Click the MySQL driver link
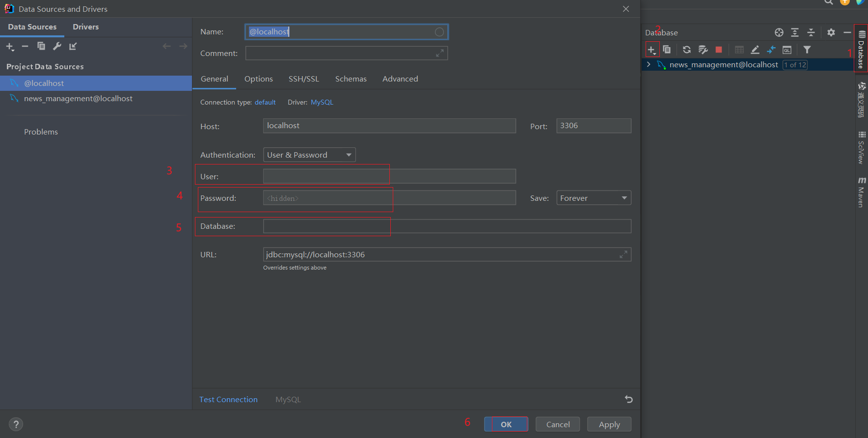The image size is (868, 438). pyautogui.click(x=322, y=102)
